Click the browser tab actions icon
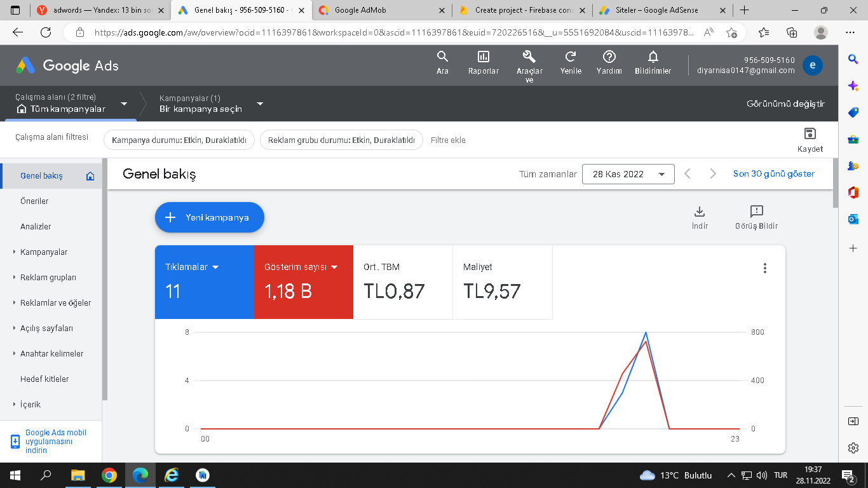868x488 pixels. (15, 10)
